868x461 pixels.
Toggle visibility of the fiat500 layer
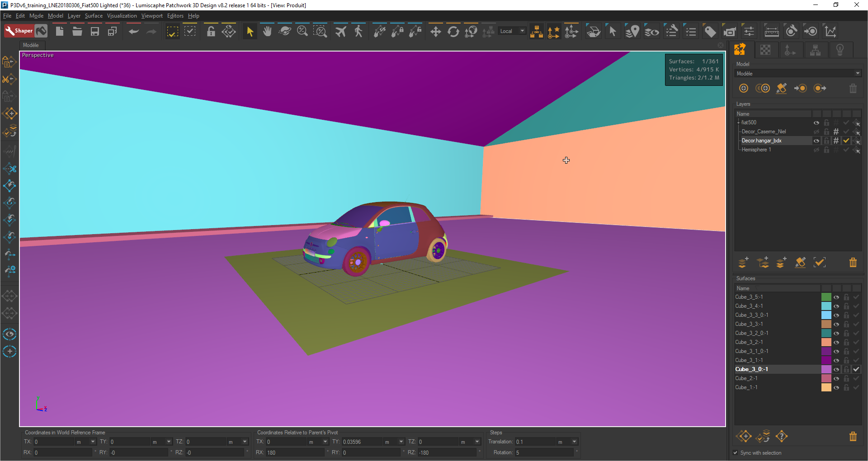click(x=816, y=122)
